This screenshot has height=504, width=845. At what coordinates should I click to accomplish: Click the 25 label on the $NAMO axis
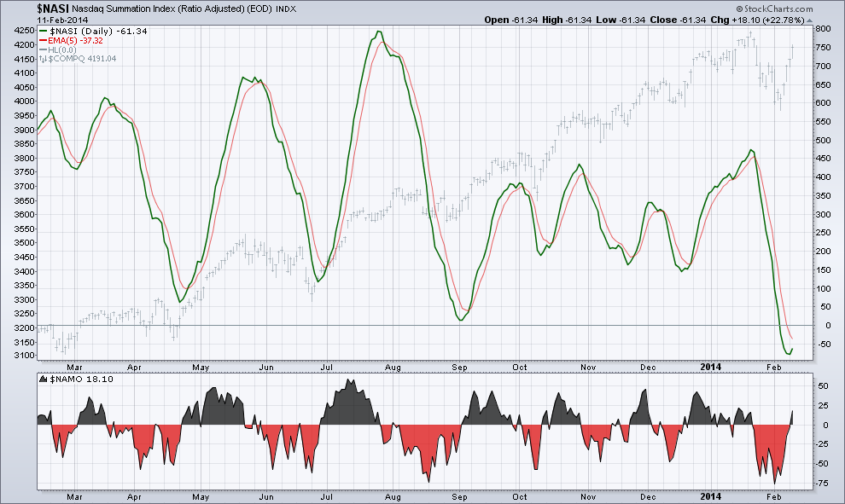pos(823,406)
